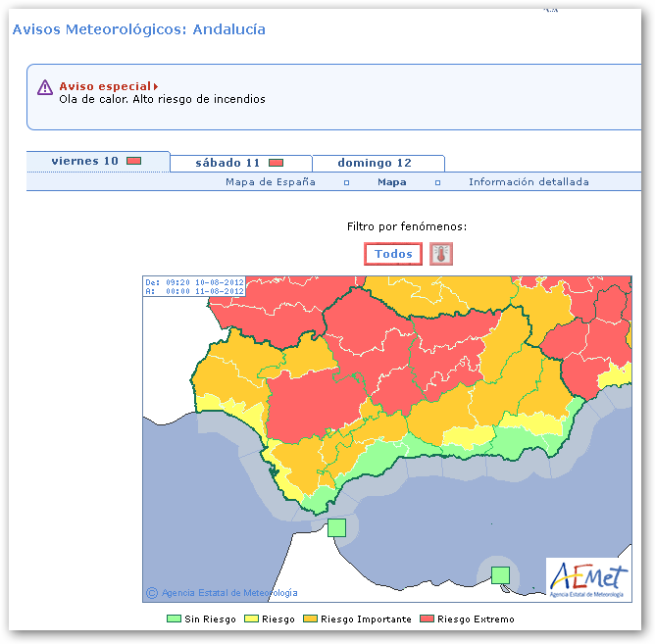Screen dimensions: 655x644
Task: Click the red alert flag beside viernes 10
Action: tap(134, 161)
